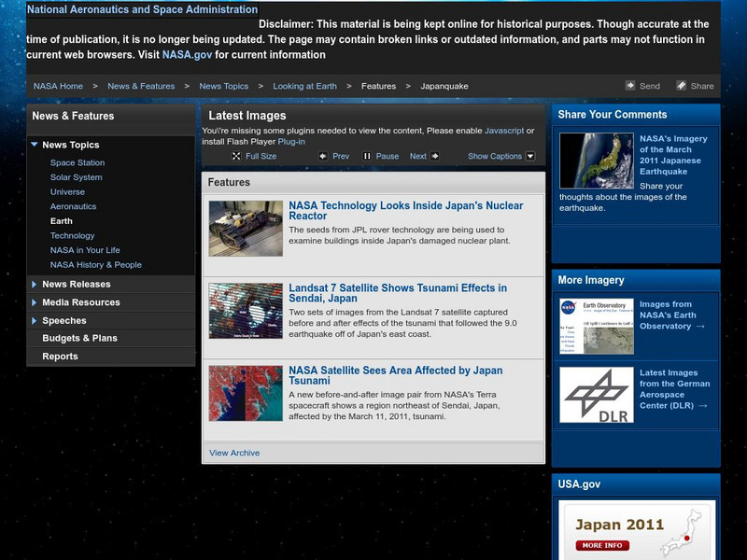The width and height of the screenshot is (747, 560).
Task: Click the Prev left-arrow icon
Action: (x=323, y=156)
